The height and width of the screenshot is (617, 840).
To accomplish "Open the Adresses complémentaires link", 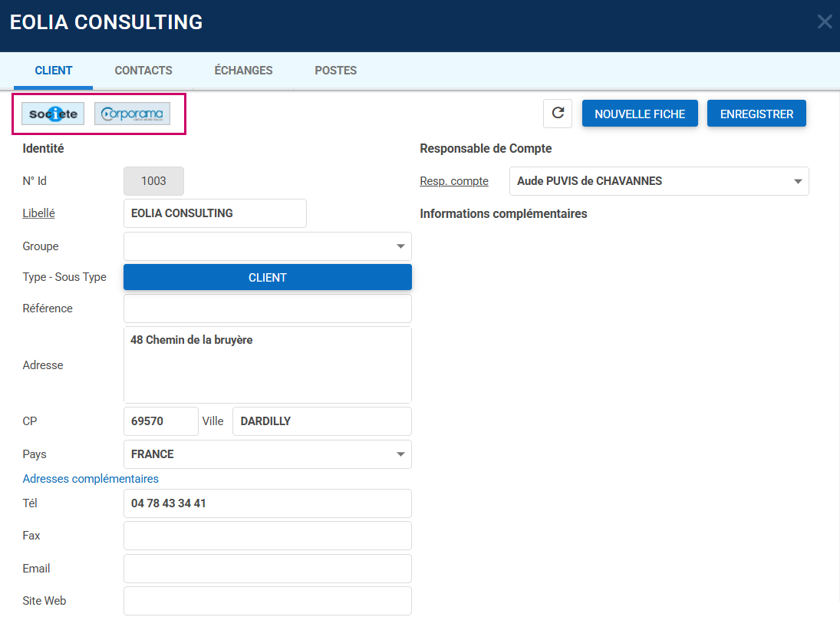I will click(91, 479).
